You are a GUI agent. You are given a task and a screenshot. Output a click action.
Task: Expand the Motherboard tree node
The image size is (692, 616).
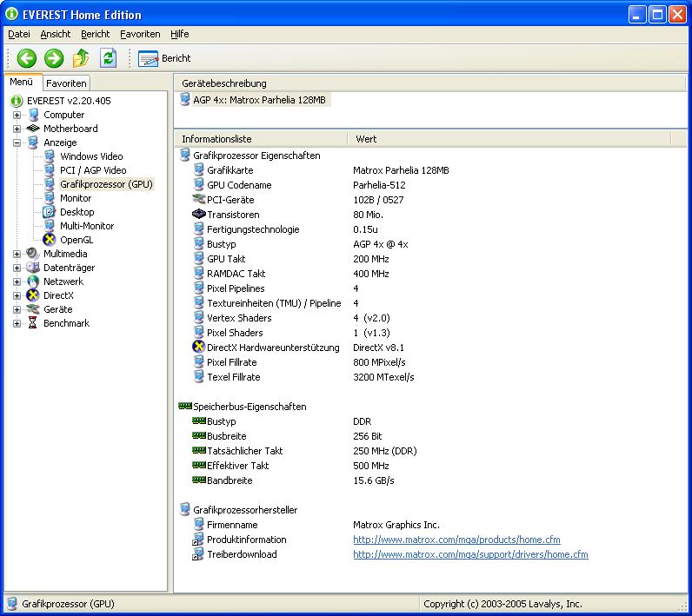[17, 129]
